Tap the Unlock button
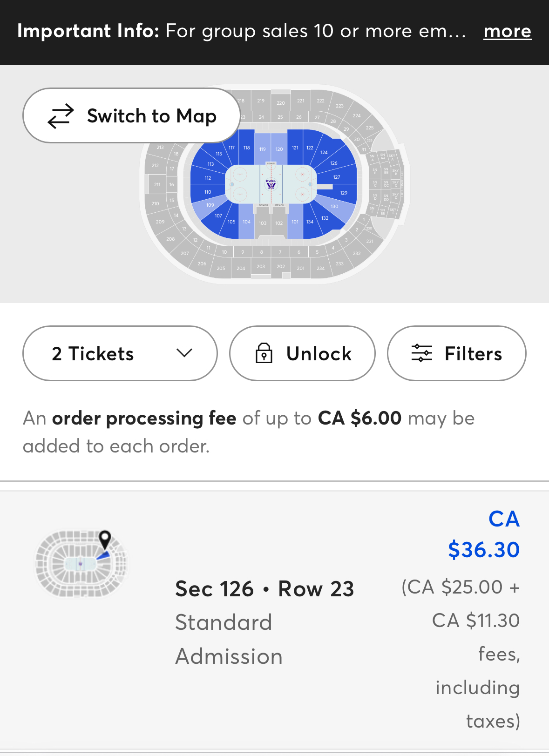The image size is (549, 756). point(302,353)
